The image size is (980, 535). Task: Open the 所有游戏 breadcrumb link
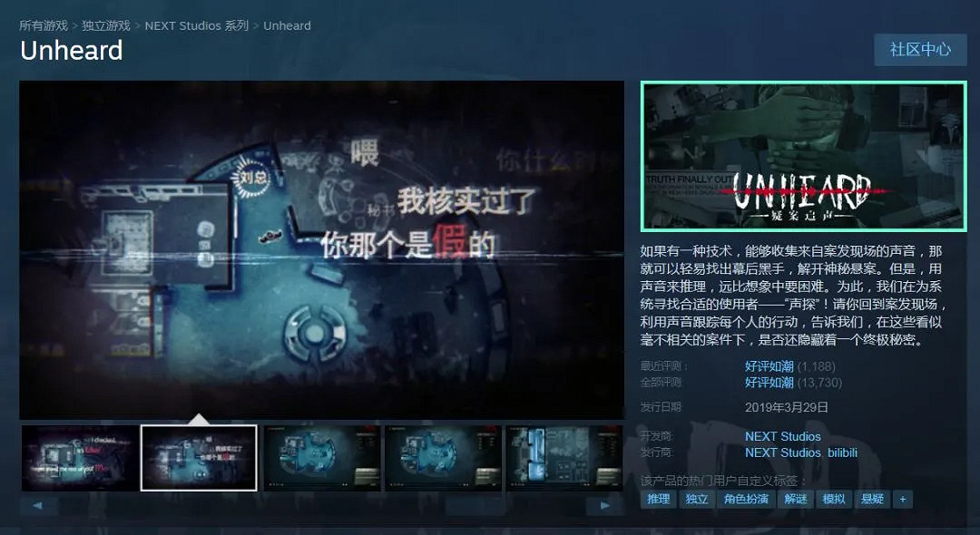(x=43, y=26)
